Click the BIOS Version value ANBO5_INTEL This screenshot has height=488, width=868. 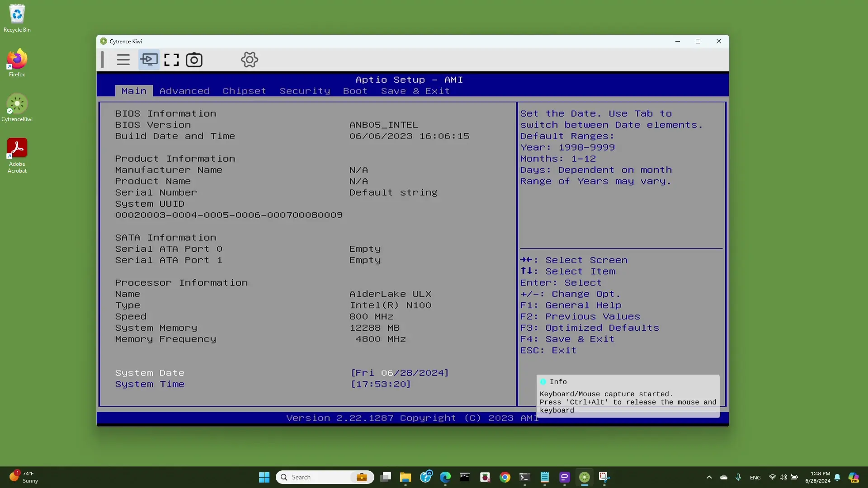[383, 125]
